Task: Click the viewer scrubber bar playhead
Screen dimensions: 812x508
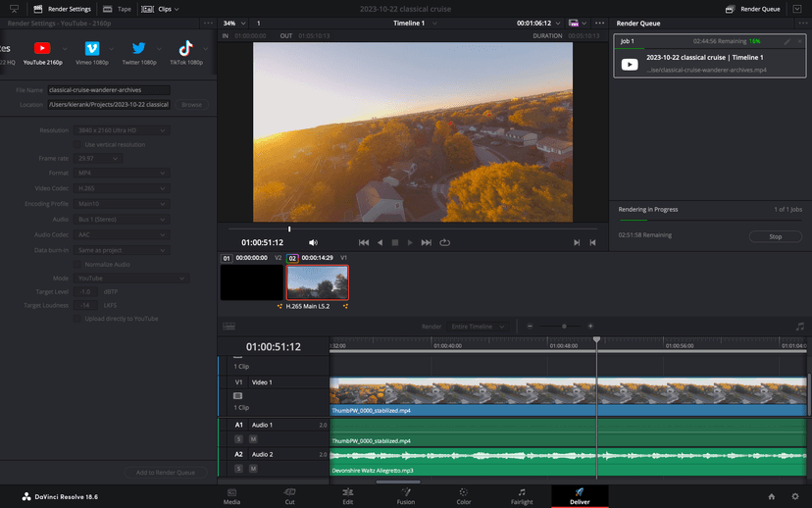Action: point(289,229)
